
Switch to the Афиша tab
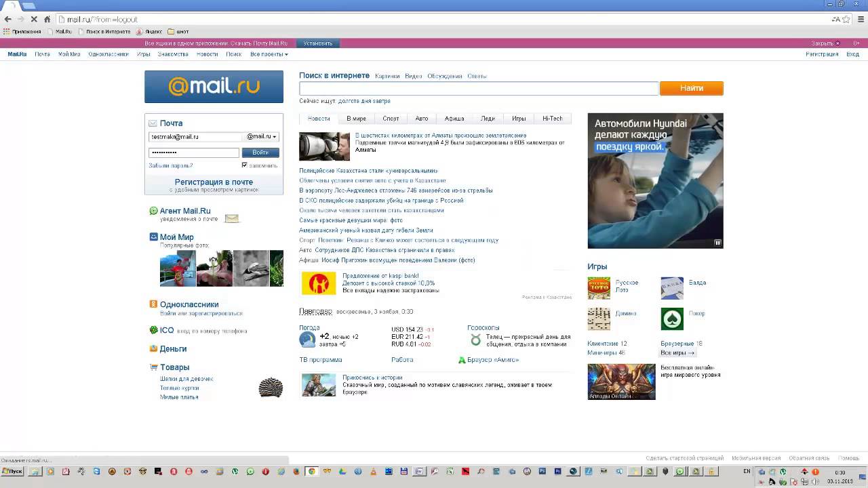[x=454, y=119]
